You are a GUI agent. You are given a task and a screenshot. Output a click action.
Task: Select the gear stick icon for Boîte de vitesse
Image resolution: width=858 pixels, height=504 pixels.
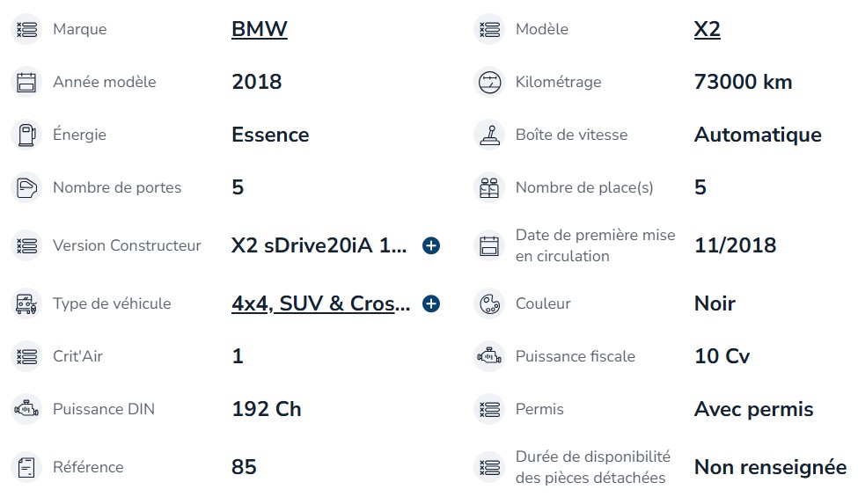click(489, 135)
